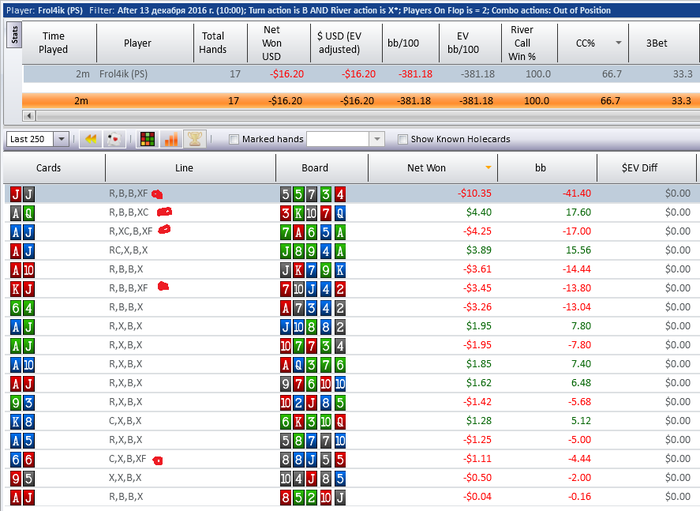Viewport: 700px width, 511px height.
Task: Open the CC% column dropdown arrow
Action: point(618,43)
